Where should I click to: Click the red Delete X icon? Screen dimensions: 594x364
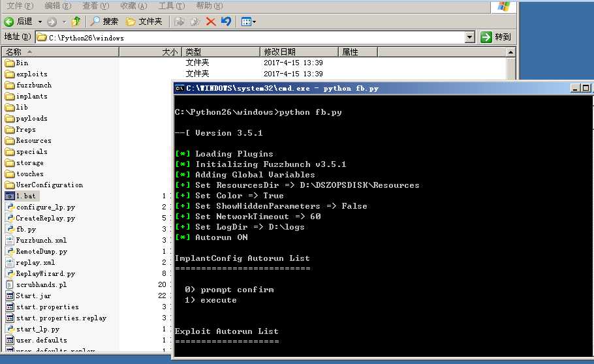pos(211,22)
